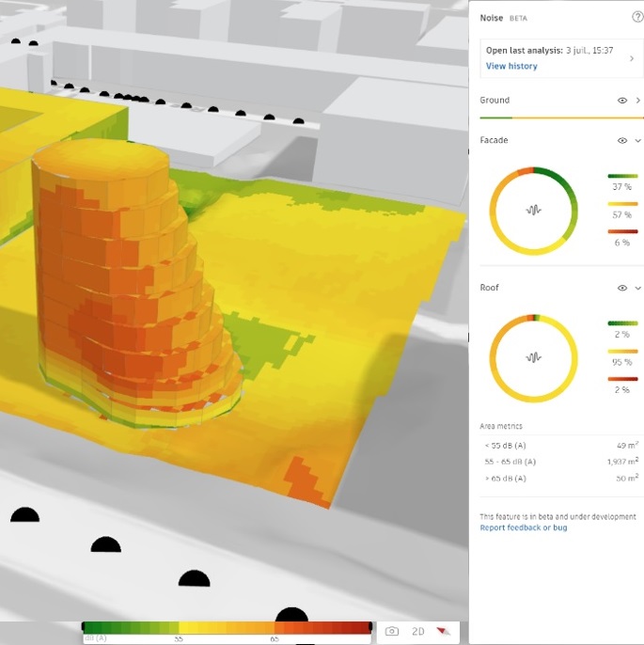
Task: Select the yellow Roof legend bar at 95%
Action: tap(622, 351)
